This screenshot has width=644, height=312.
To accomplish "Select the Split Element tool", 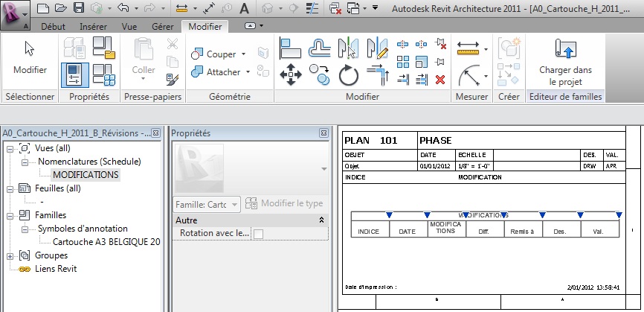I will click(403, 44).
